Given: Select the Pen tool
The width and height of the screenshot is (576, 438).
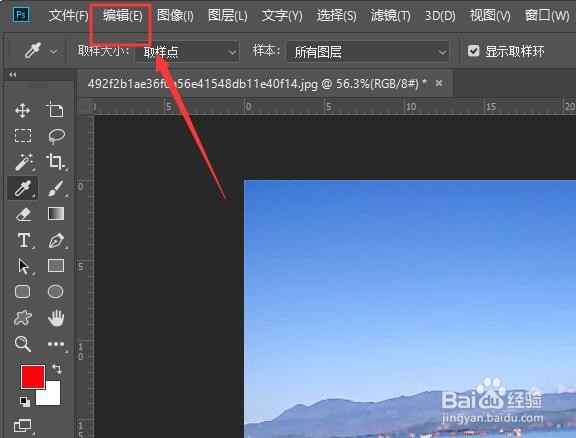Looking at the screenshot, I should 56,241.
